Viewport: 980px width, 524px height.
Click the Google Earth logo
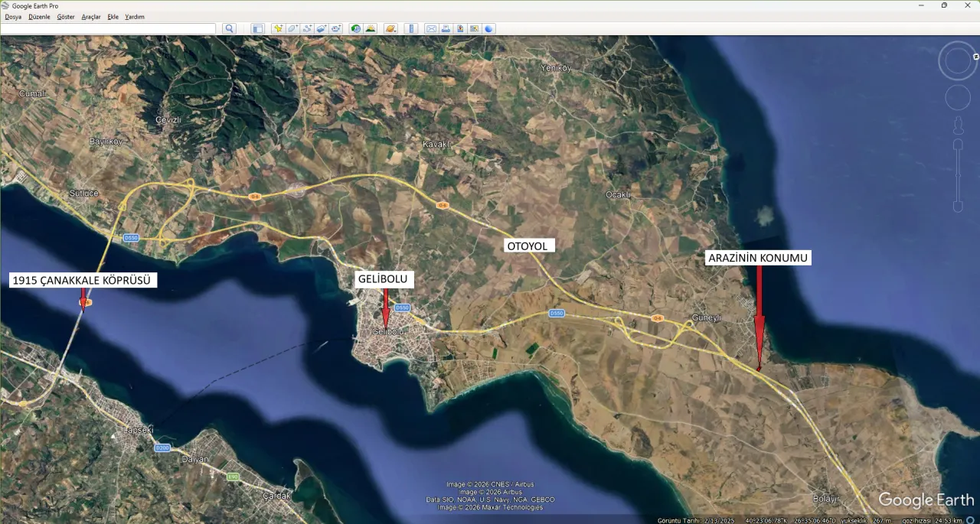(x=926, y=500)
